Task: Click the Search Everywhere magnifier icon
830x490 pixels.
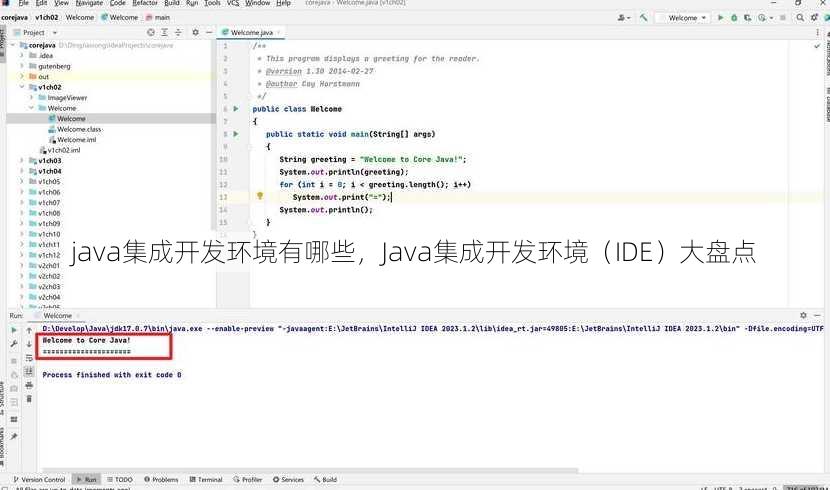Action: [800, 17]
